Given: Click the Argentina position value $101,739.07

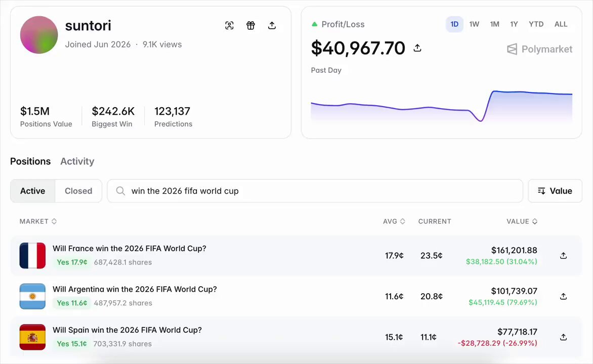Looking at the screenshot, I should (x=514, y=291).
